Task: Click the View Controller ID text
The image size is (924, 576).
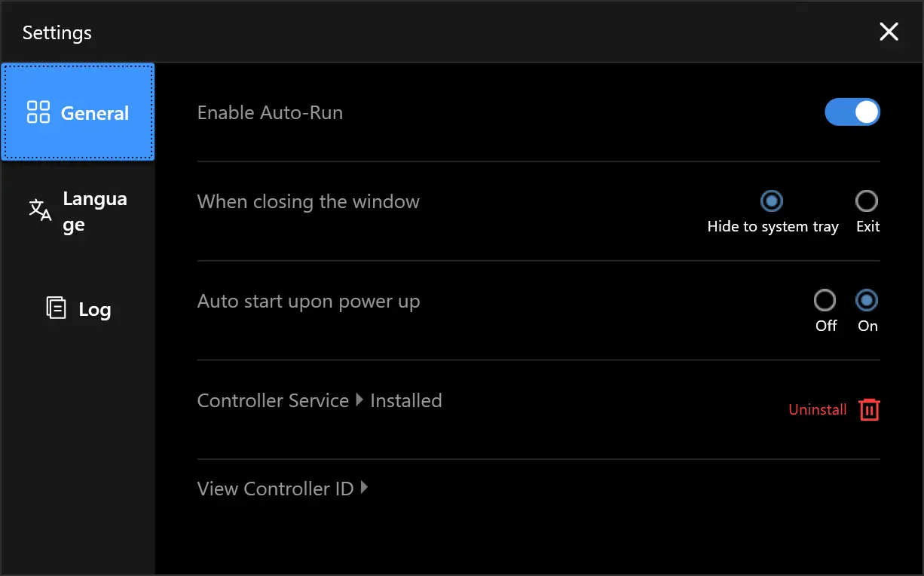Action: click(275, 489)
